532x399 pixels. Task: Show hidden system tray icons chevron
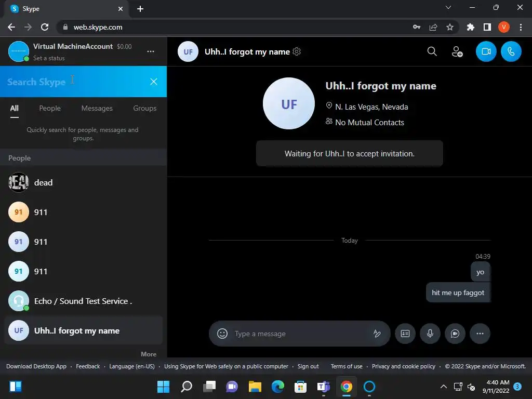click(x=443, y=387)
